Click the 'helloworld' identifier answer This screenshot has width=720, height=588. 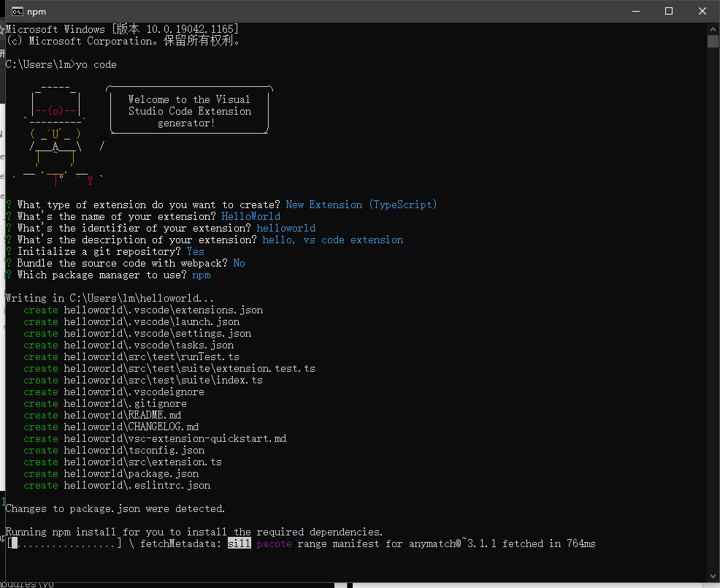(x=286, y=228)
